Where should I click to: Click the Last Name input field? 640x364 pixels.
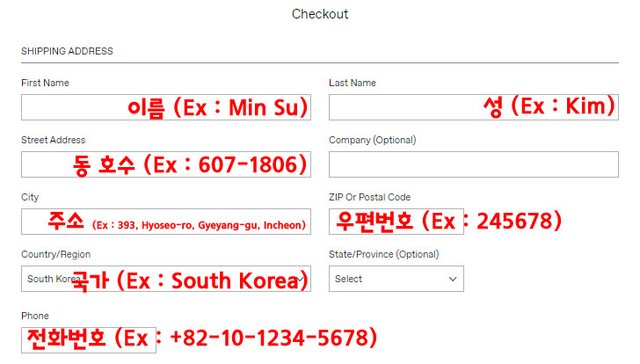[474, 107]
